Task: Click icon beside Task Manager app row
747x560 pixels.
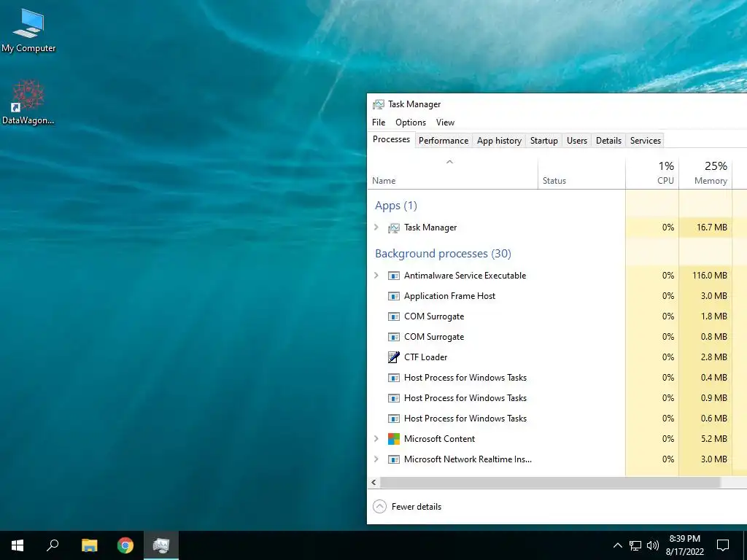Action: click(393, 228)
